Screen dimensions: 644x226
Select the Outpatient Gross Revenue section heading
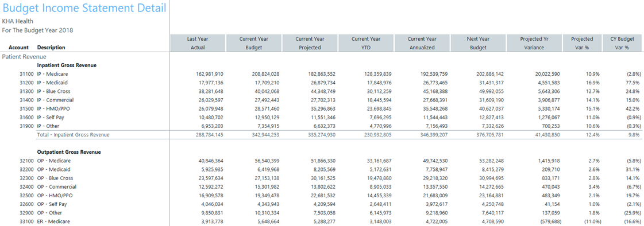click(69, 152)
